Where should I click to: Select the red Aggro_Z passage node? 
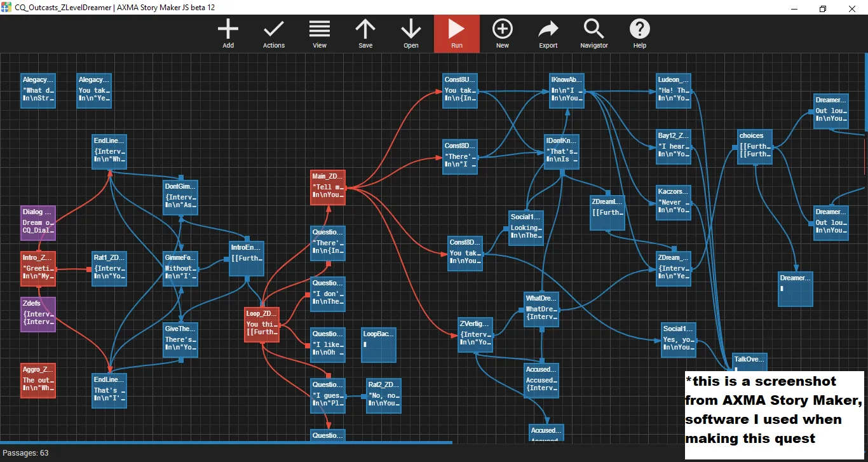tap(38, 381)
